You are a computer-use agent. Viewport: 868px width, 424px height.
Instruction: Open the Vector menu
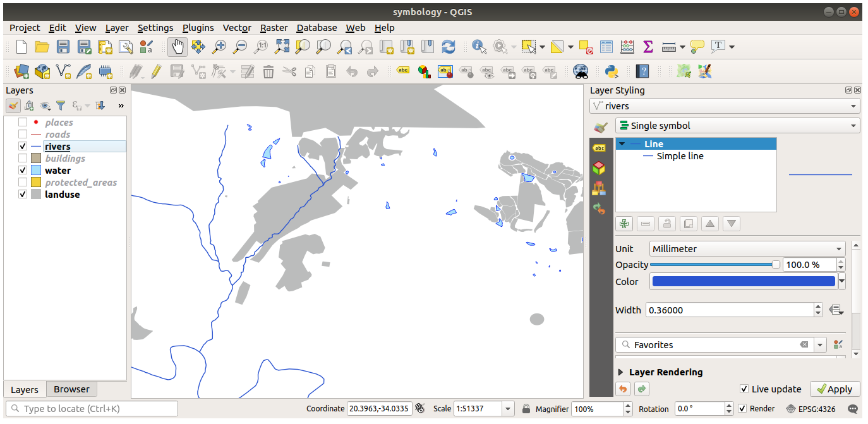tap(237, 28)
